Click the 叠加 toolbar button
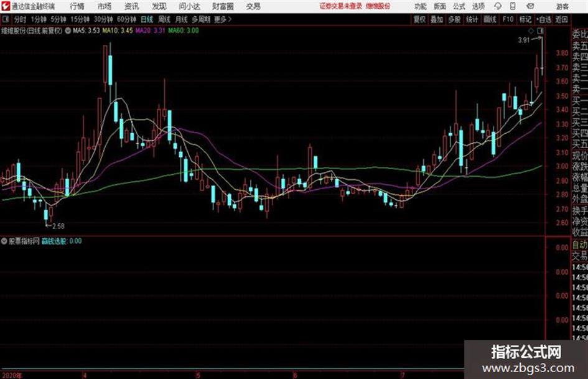Image resolution: width=588 pixels, height=379 pixels. [x=437, y=19]
